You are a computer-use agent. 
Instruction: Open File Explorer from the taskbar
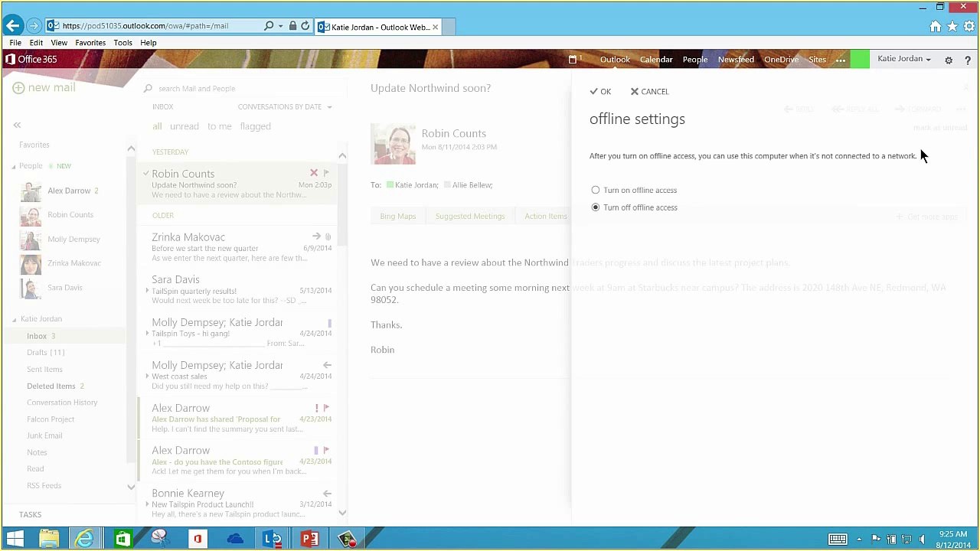click(49, 539)
